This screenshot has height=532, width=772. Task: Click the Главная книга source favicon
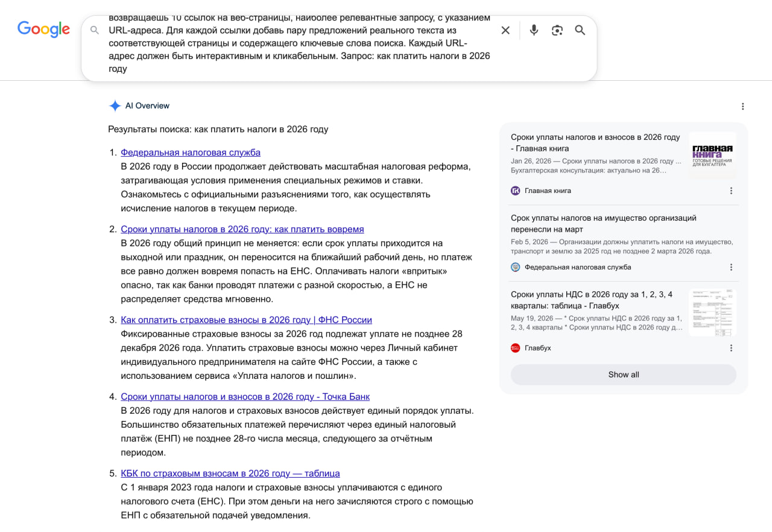click(515, 191)
